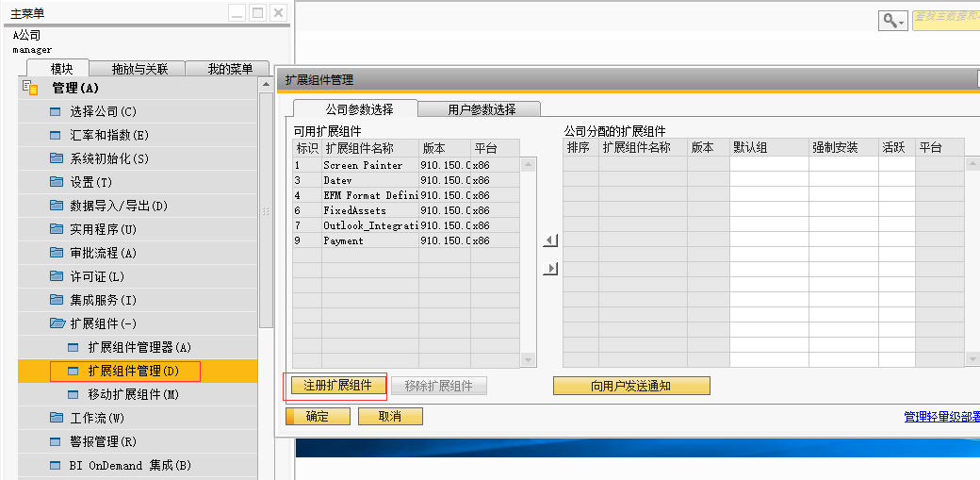Click the 工作流(W) folder icon
The width and height of the screenshot is (980, 480).
click(57, 418)
